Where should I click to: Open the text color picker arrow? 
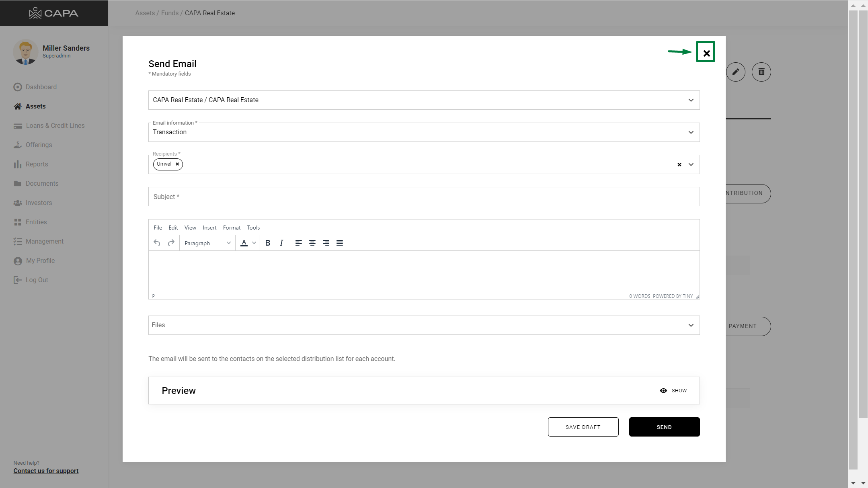254,243
